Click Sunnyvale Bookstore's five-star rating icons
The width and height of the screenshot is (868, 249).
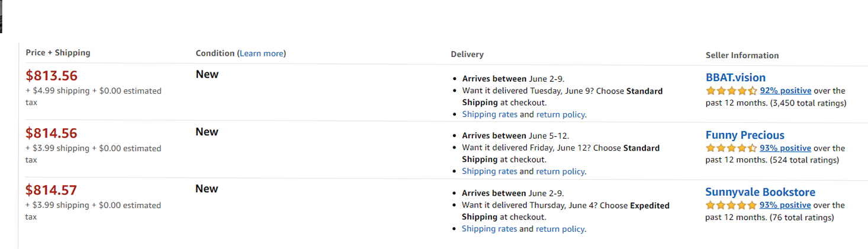[x=731, y=205]
